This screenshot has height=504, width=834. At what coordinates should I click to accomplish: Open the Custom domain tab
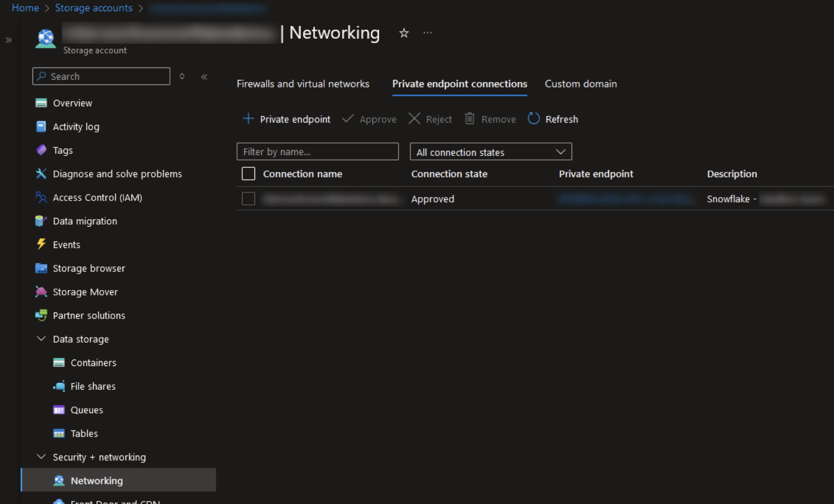(x=580, y=83)
